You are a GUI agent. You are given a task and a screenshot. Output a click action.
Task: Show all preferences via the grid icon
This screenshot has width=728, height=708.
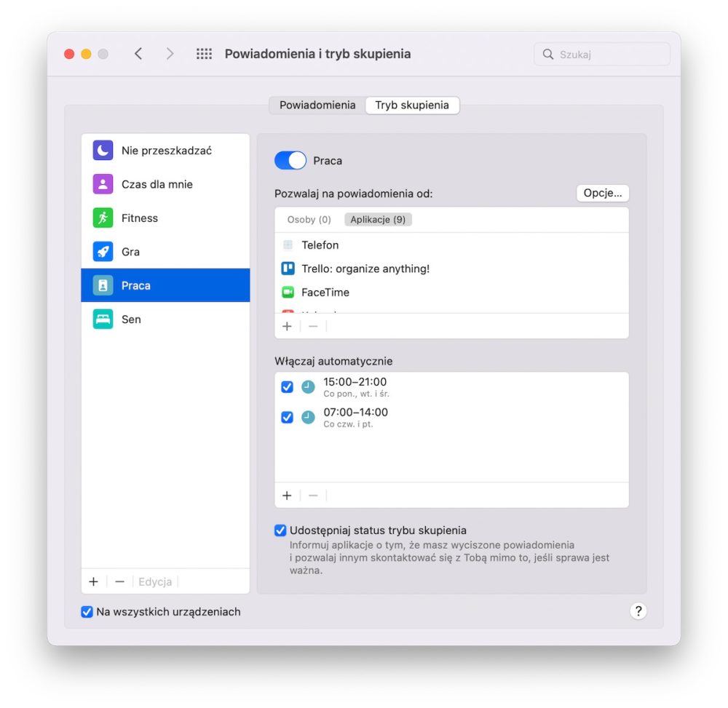204,54
